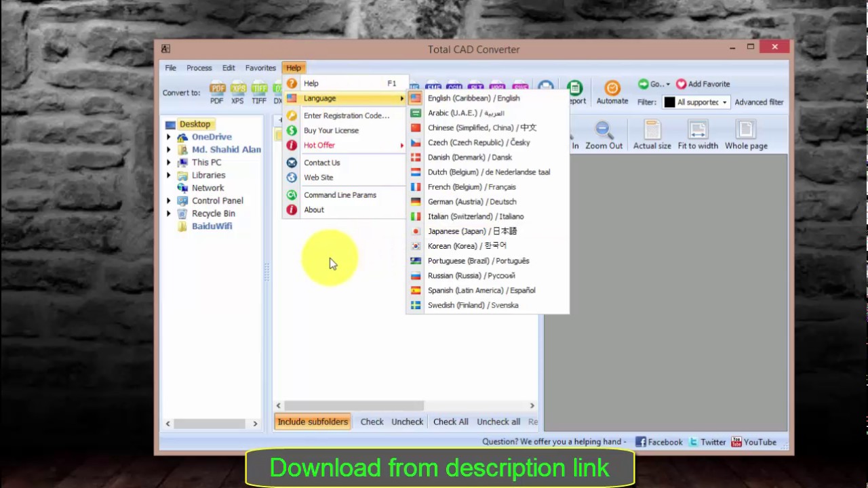Close the open Help menu tab
Image resolution: width=868 pixels, height=488 pixels.
[294, 68]
